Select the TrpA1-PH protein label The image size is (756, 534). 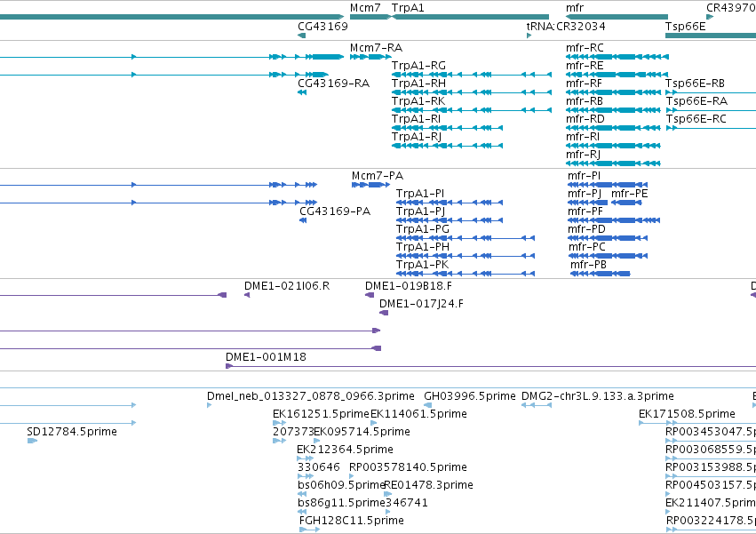pos(423,247)
